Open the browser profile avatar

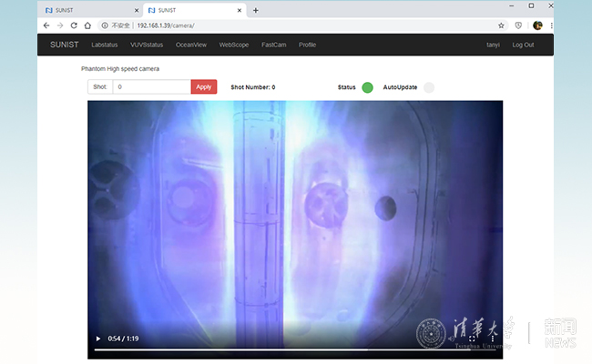coord(537,25)
